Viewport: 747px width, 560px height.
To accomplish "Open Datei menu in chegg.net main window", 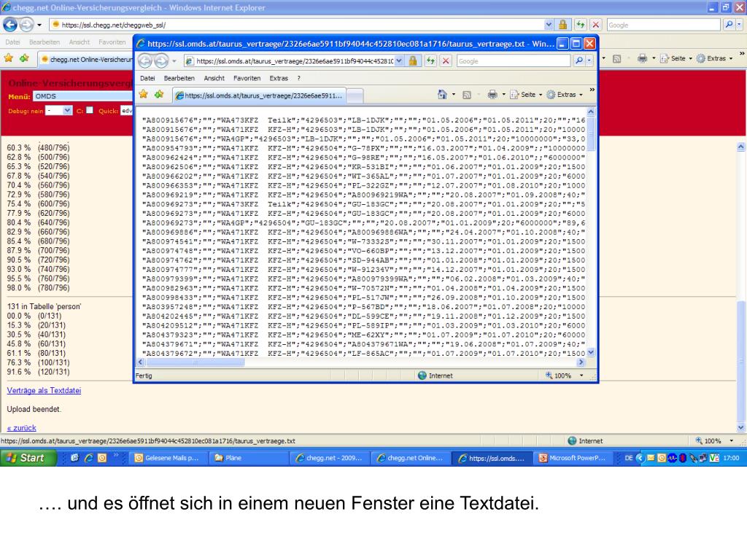I will click(x=13, y=42).
